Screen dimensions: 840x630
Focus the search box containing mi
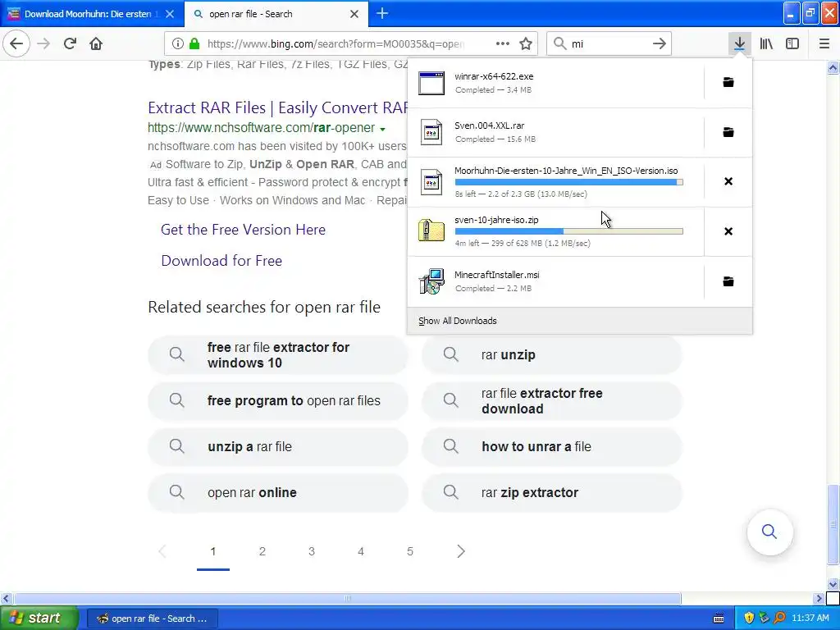(608, 43)
